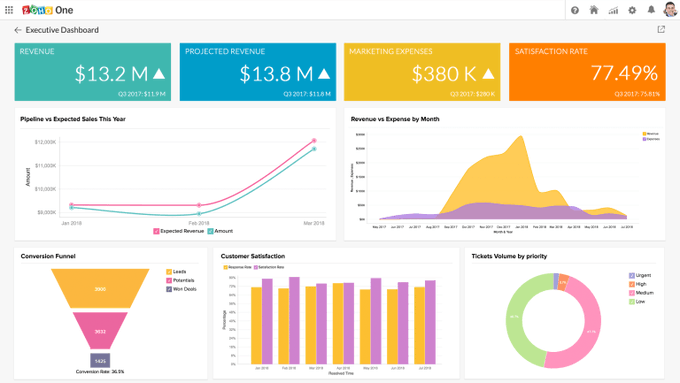Toggle the Urgent priority legend checkbox
680x383 pixels.
pyautogui.click(x=632, y=275)
